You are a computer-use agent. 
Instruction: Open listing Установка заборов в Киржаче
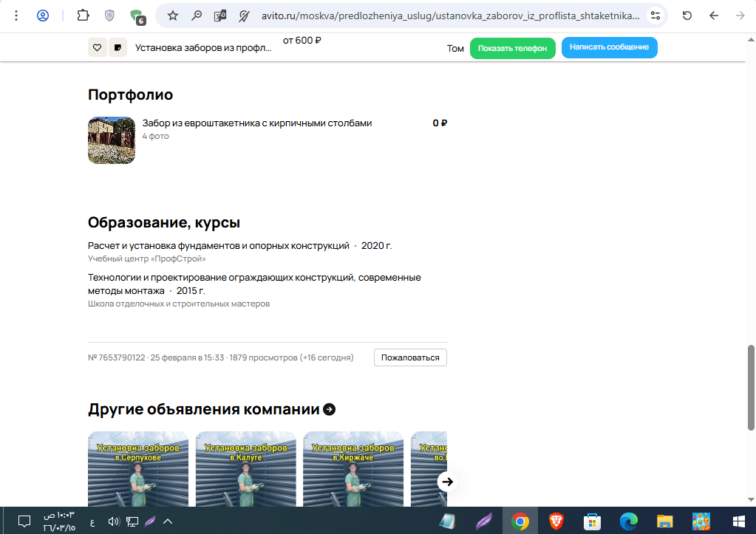[x=353, y=469]
